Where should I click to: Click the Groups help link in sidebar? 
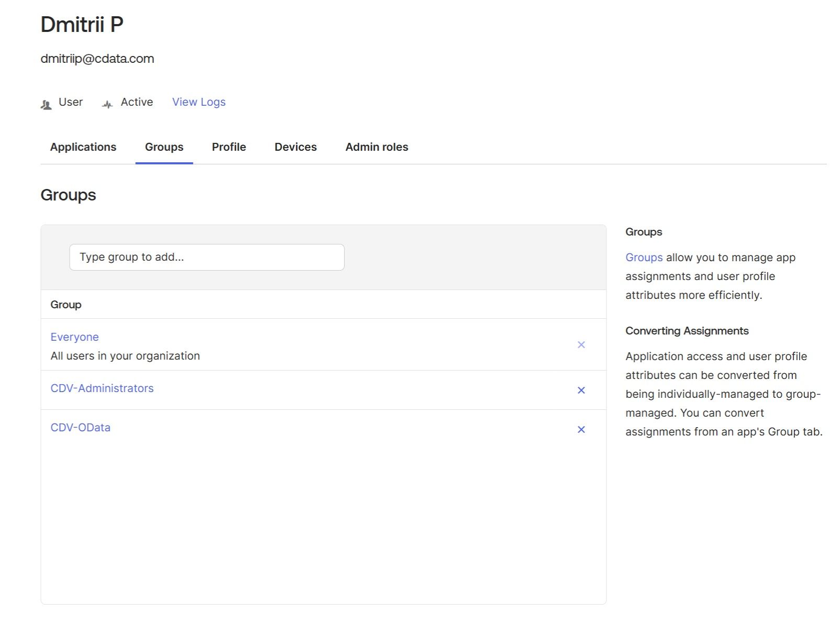pyautogui.click(x=644, y=258)
